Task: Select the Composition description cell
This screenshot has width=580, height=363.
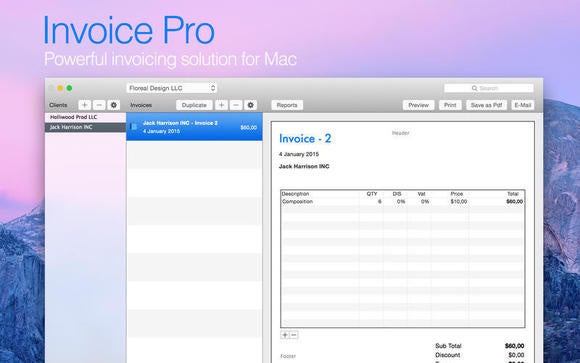Action: (x=297, y=202)
